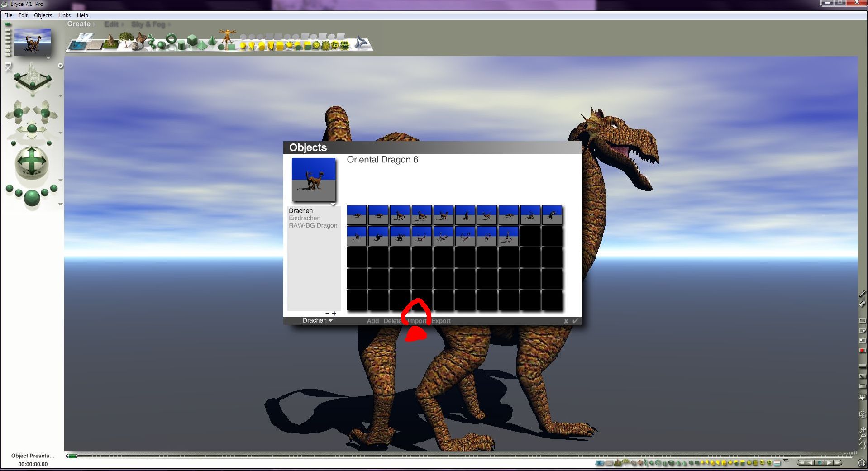Switch to the Edit palette
Image resolution: width=868 pixels, height=471 pixels.
tap(111, 24)
